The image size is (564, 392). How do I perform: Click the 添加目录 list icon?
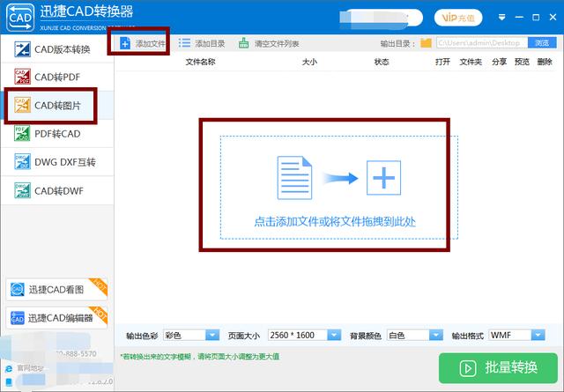coord(184,43)
